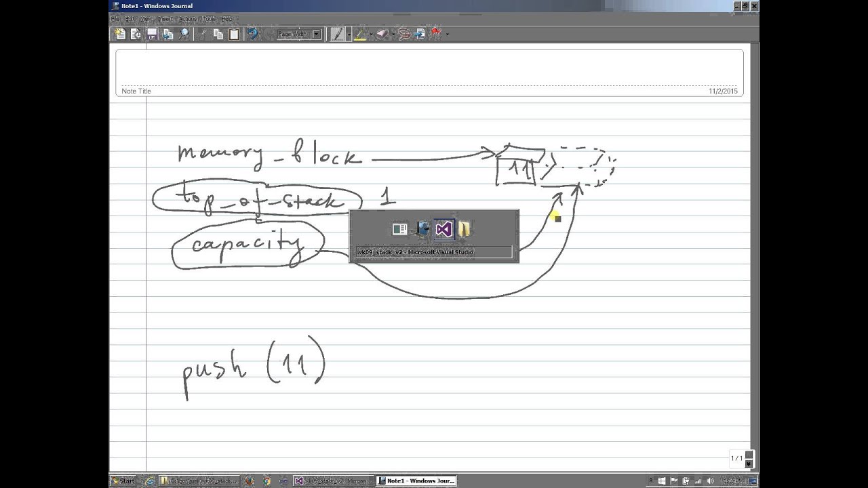Viewport: 868px width, 488px height.
Task: Click the New Note toolbar icon
Action: pyautogui.click(x=120, y=34)
